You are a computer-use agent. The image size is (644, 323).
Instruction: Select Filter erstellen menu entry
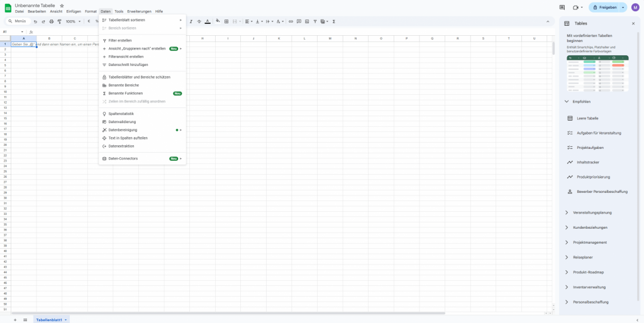pos(142,41)
